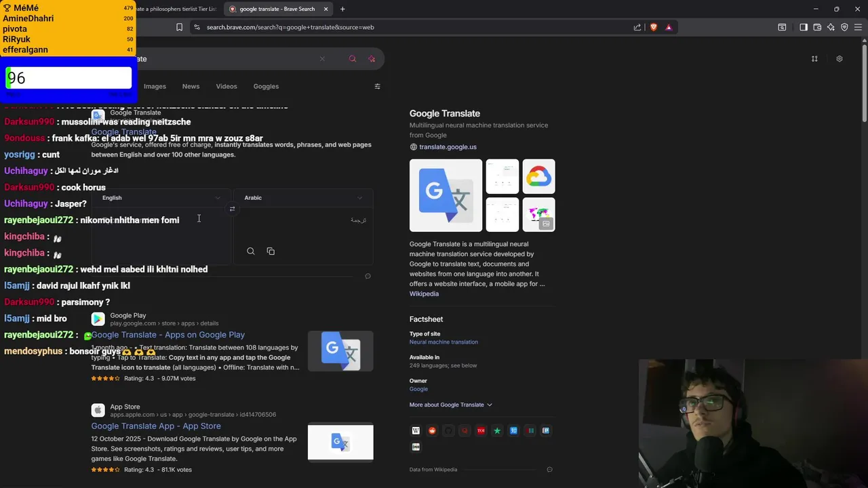Viewport: 868px width, 488px height.
Task: Swap translation languages with arrows icon
Action: pos(232,209)
